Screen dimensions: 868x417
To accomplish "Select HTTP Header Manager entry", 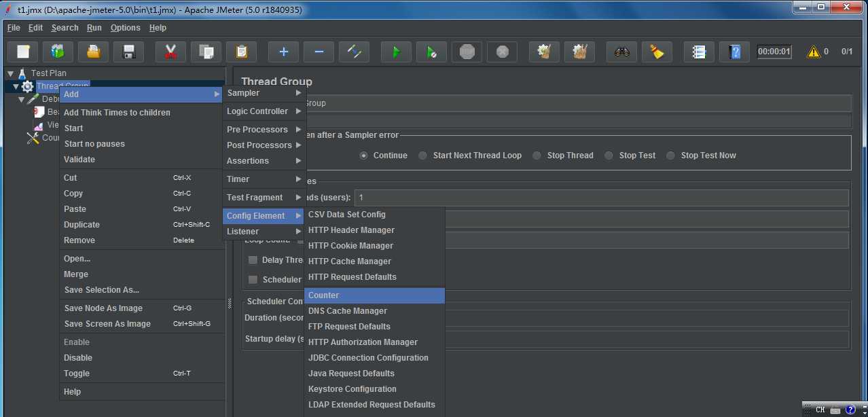I will [374, 230].
